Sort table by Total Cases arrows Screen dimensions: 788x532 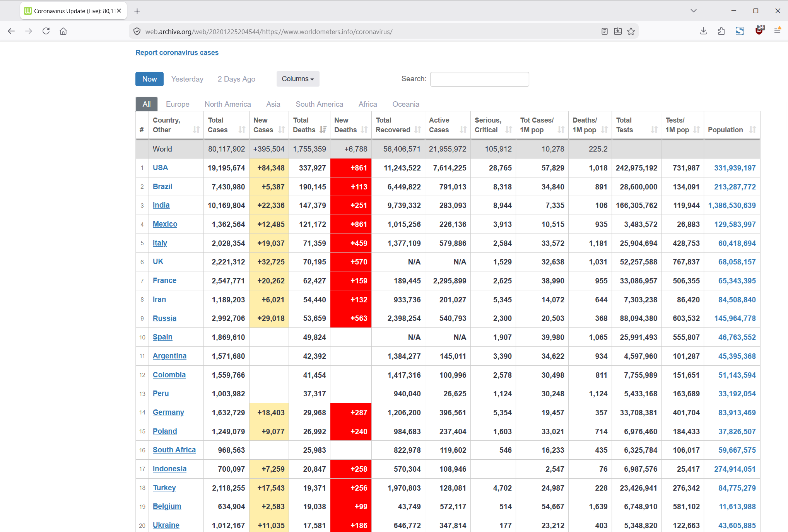[x=242, y=130]
